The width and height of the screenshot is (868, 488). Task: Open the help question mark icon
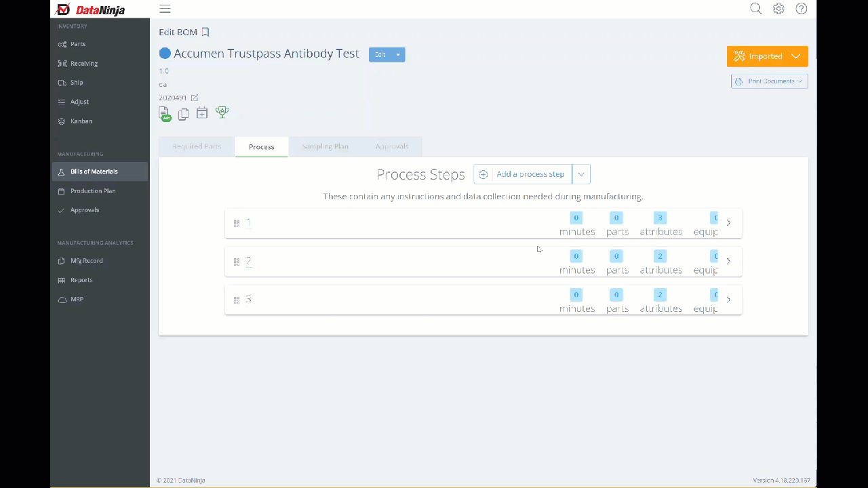pos(802,9)
